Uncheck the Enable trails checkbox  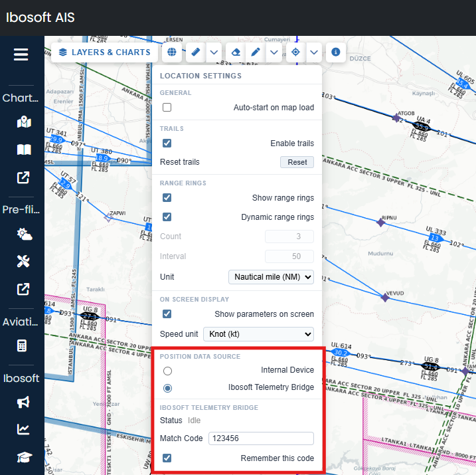click(x=167, y=143)
